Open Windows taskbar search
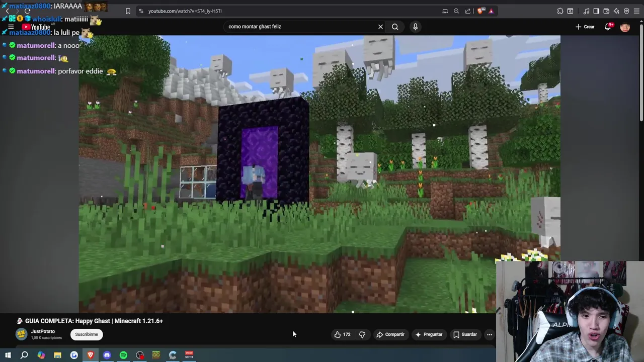 (x=24, y=355)
